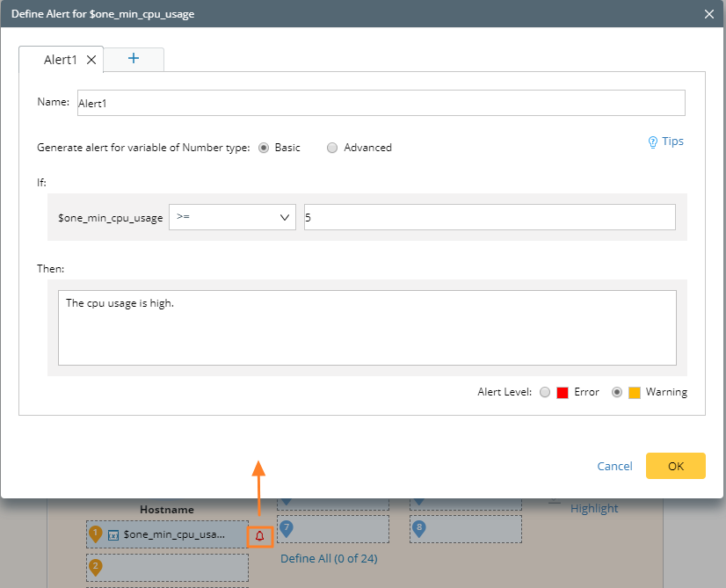
Task: Switch to the Alert1 tab
Action: point(60,60)
